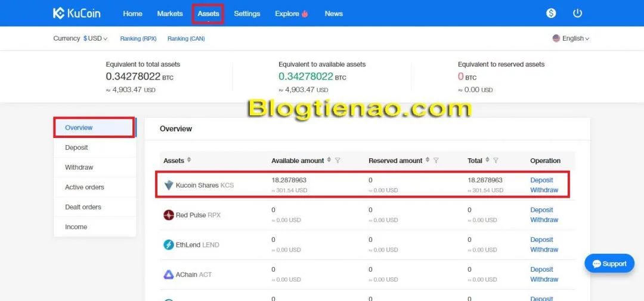
Task: Click Withdraw for Kucoin Shares KCS
Action: 544,190
